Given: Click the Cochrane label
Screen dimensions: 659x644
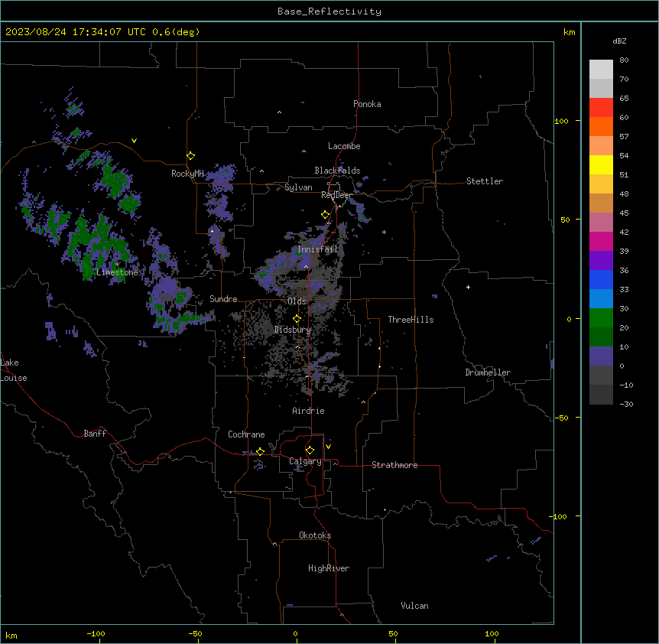Looking at the screenshot, I should (246, 434).
